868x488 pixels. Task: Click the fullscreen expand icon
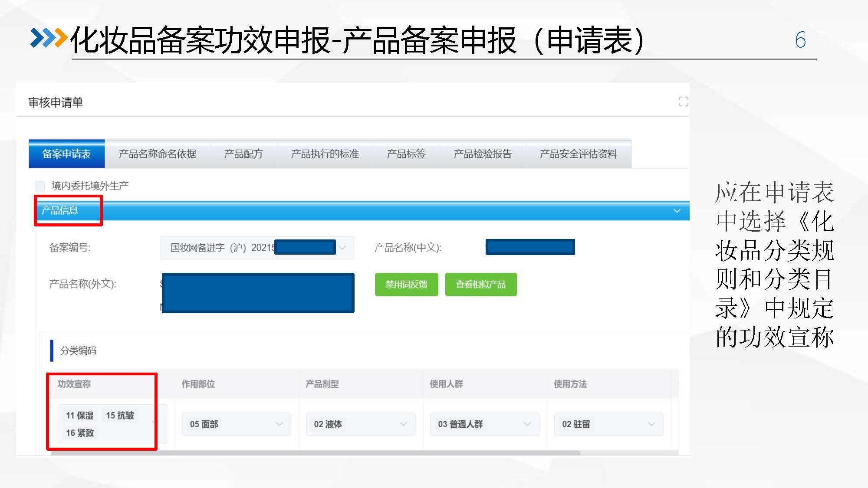coord(683,102)
